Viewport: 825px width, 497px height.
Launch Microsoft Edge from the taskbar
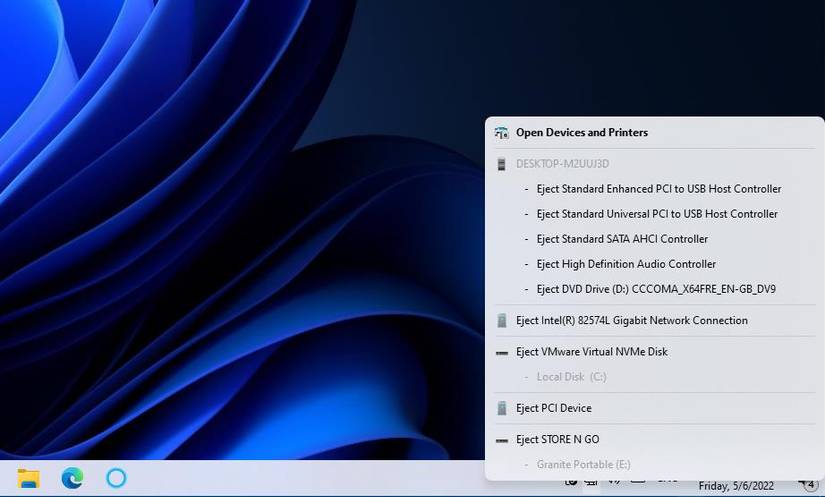pos(72,478)
